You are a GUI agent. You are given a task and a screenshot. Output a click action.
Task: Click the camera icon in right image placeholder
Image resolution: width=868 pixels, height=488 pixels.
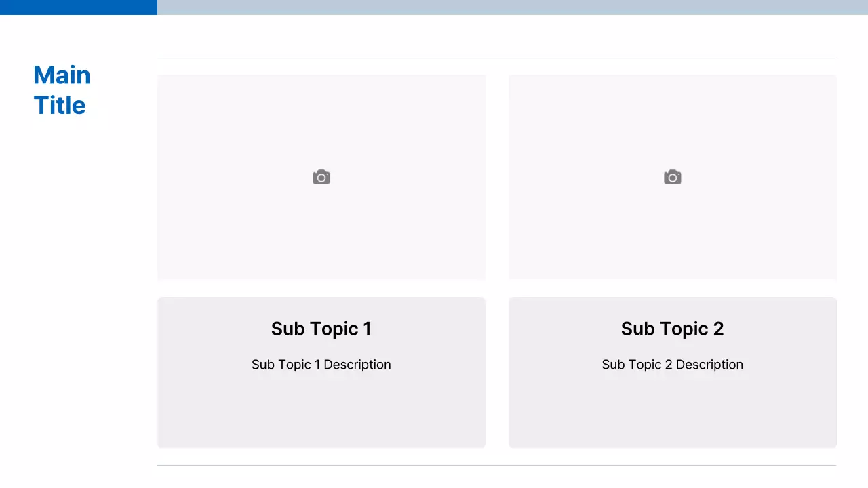click(672, 178)
